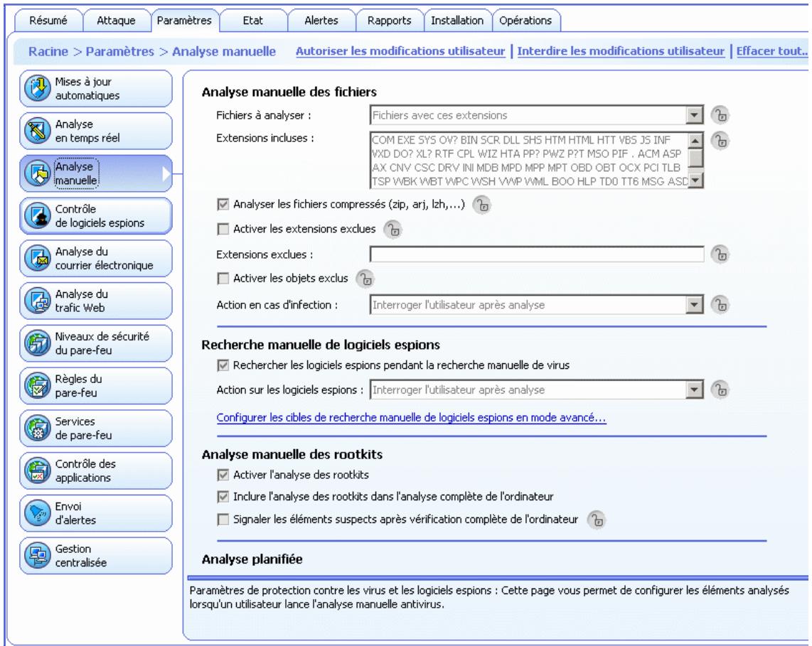The image size is (812, 646).
Task: Open Configurer les cibles de recherche link
Action: pyautogui.click(x=411, y=418)
